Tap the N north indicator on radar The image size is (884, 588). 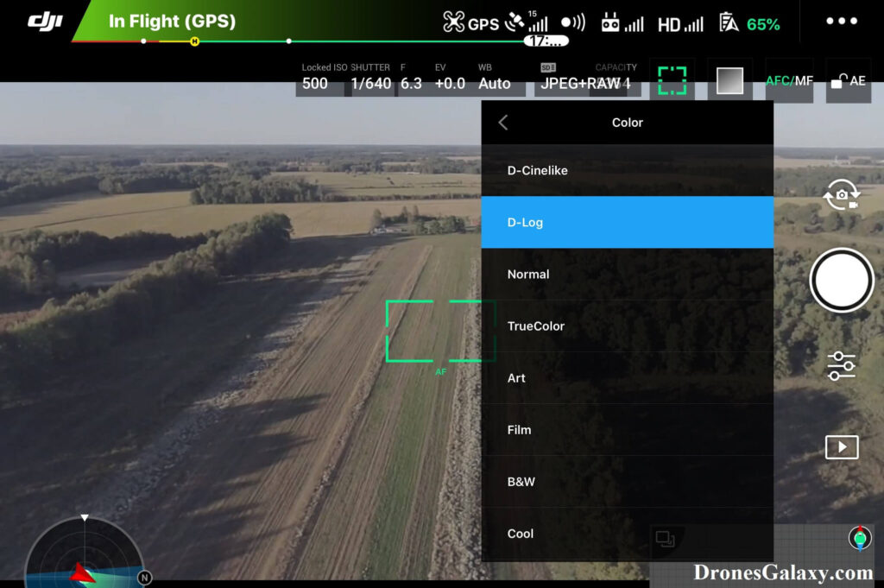145,578
